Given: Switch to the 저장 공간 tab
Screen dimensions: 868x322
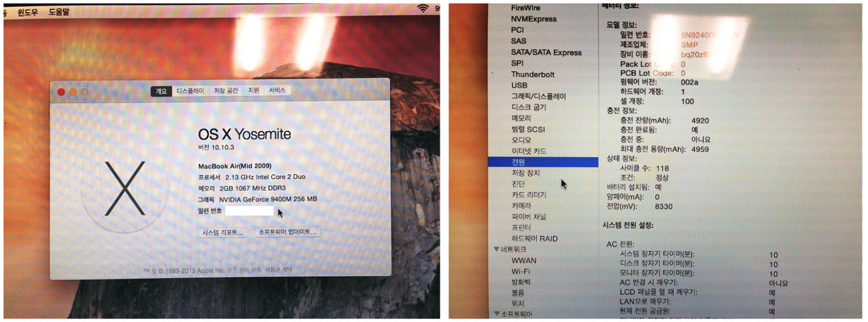Looking at the screenshot, I should click(x=226, y=91).
